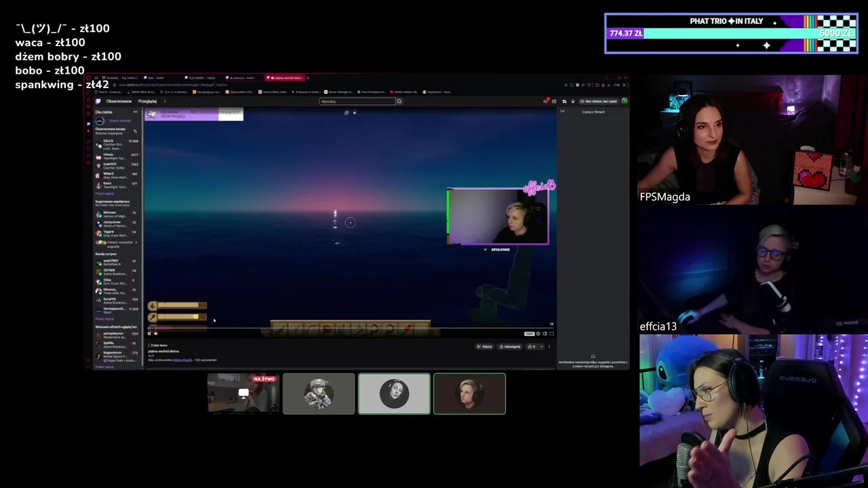Pause the clip playback
This screenshot has width=868, height=488.
149,333
